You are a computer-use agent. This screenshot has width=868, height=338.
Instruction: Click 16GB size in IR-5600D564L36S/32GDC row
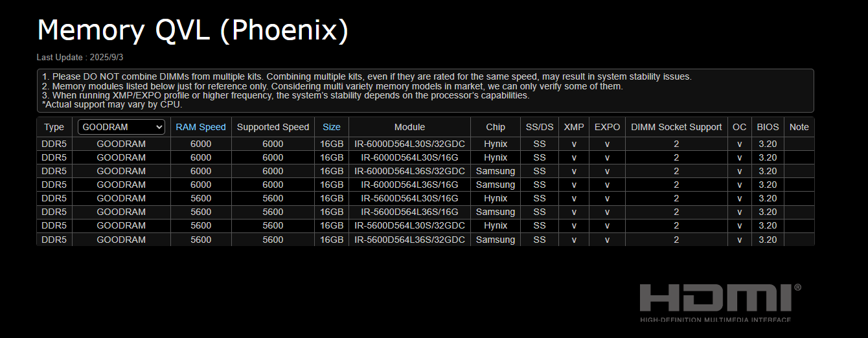click(332, 240)
